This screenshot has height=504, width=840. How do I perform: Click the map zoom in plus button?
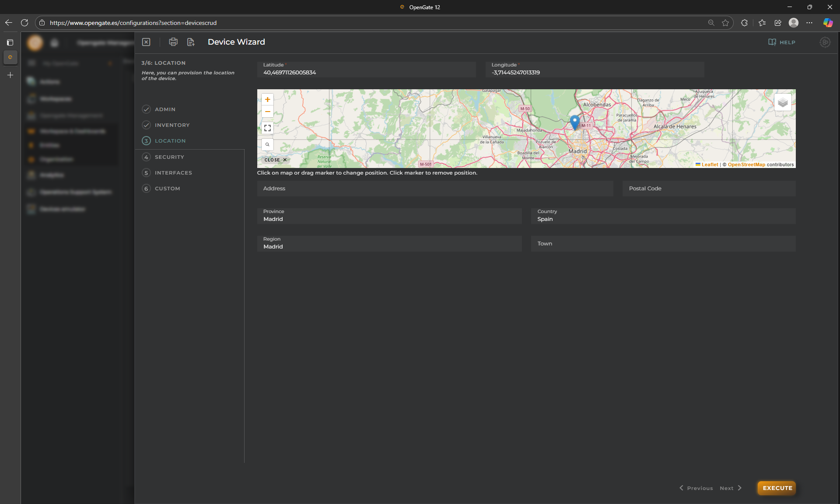(267, 100)
